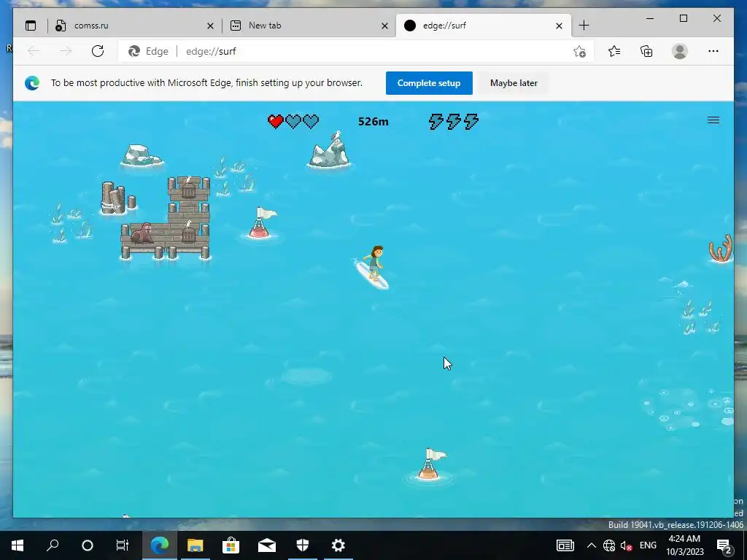The height and width of the screenshot is (560, 747).
Task: Open taskbar search
Action: pos(53,545)
